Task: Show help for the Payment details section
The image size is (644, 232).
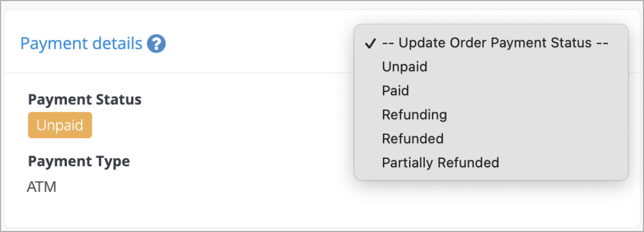Action: click(157, 43)
